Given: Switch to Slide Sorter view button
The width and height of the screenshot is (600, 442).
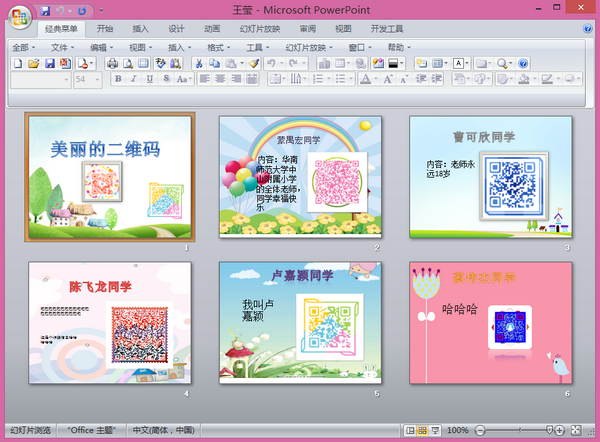Looking at the screenshot, I should 422,431.
